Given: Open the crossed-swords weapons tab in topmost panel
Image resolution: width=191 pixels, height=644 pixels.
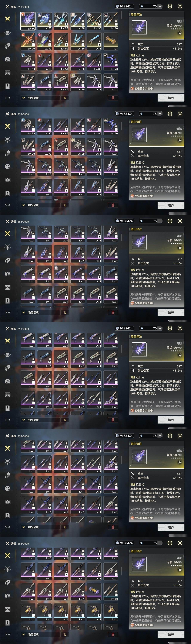Looking at the screenshot, I should pyautogui.click(x=7, y=19).
